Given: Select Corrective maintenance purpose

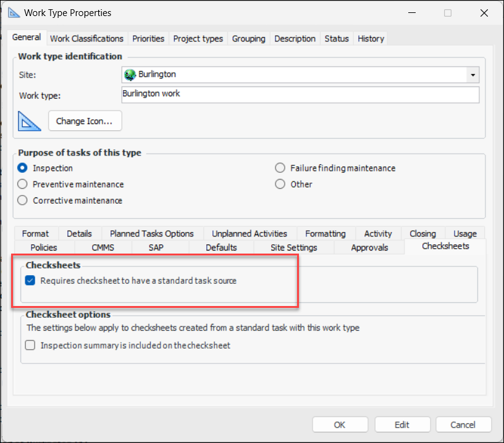Looking at the screenshot, I should point(22,201).
